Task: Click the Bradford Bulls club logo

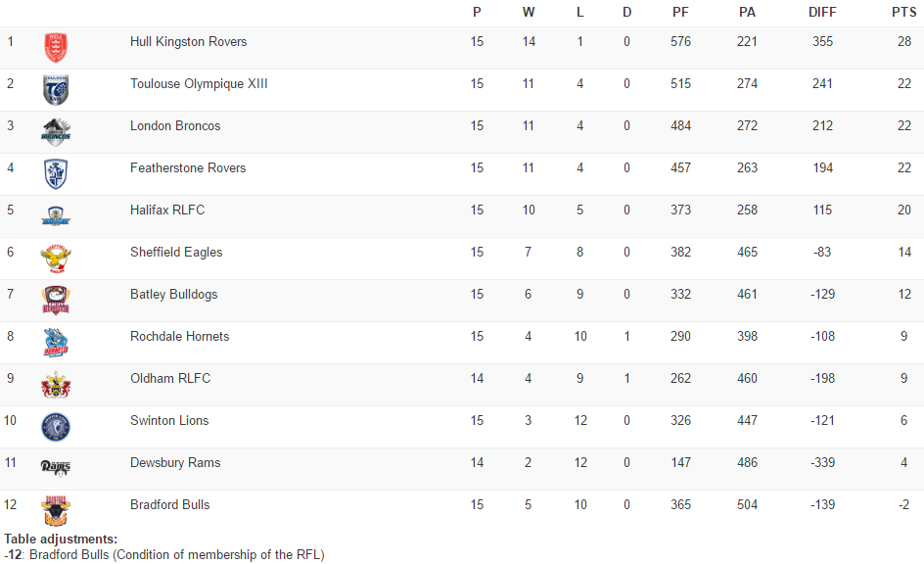Action: [x=56, y=510]
